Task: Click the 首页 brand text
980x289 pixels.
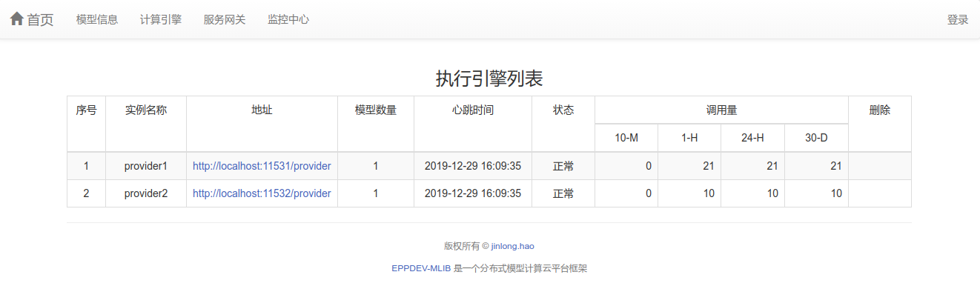Action: click(40, 20)
